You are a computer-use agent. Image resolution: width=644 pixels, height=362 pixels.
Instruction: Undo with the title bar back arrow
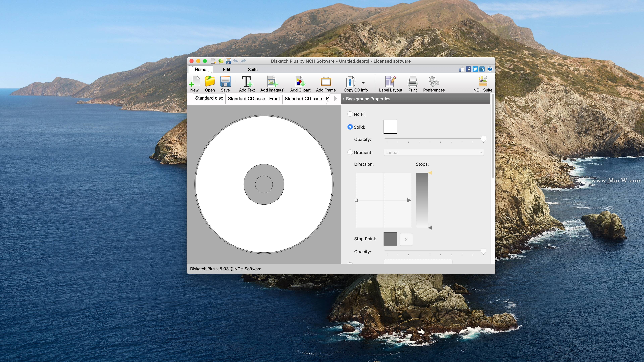point(236,61)
